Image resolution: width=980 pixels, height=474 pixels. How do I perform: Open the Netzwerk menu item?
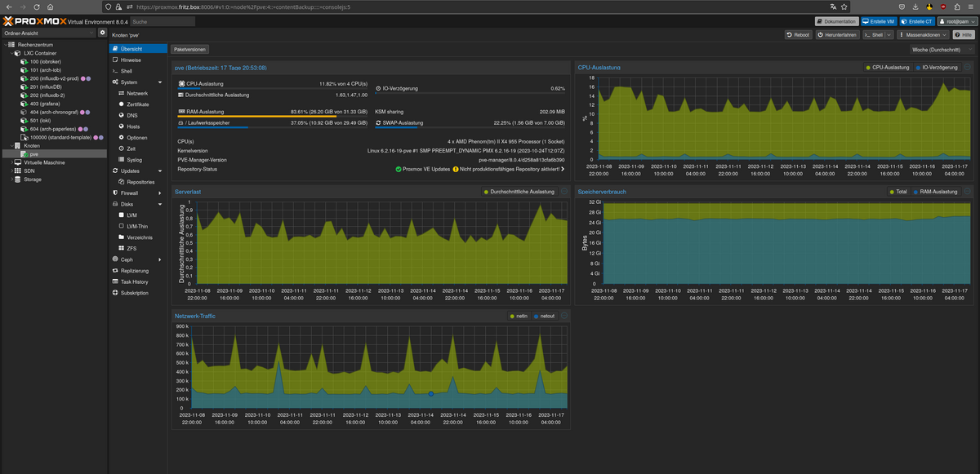(137, 94)
